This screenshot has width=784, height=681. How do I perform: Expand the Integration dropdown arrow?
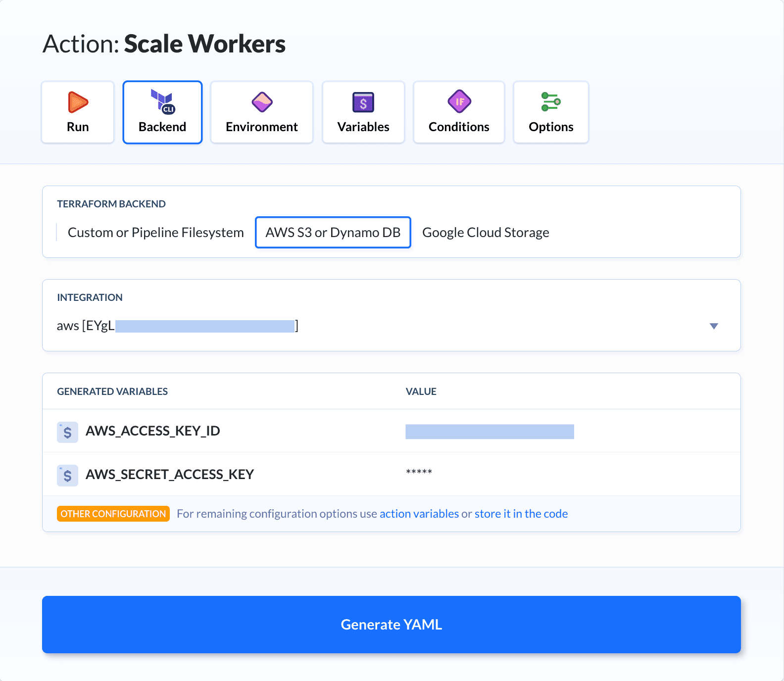coord(713,326)
